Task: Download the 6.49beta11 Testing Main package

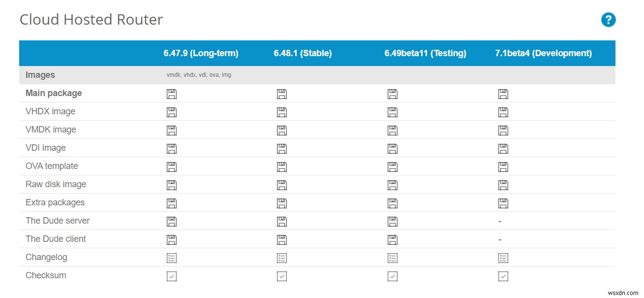Action: 392,94
